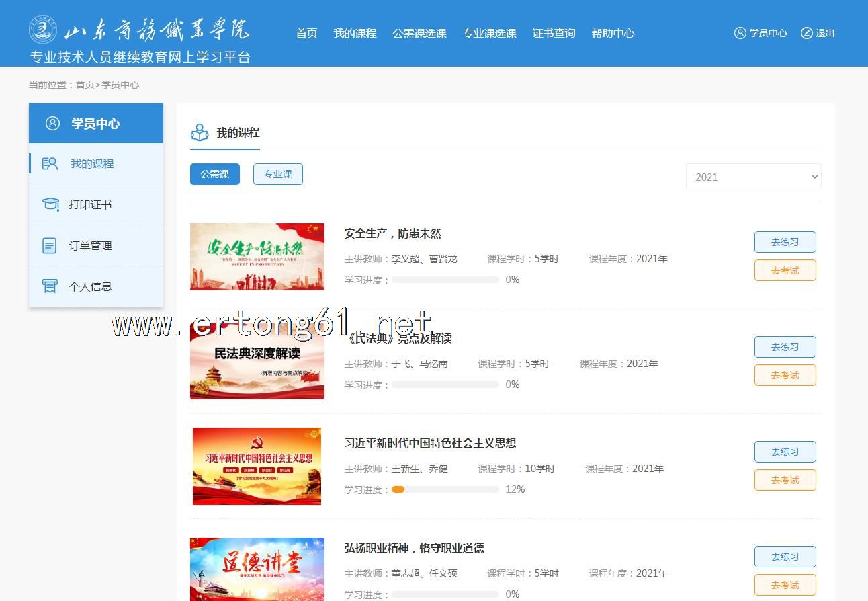Click 去练习 for 安全生产 course
This screenshot has height=601, width=868.
click(785, 242)
